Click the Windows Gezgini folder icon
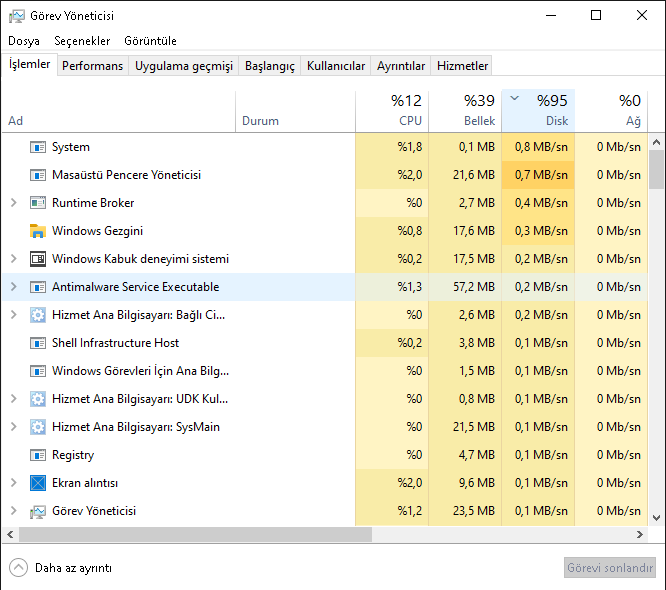Screen dimensions: 666x590 coord(38,231)
